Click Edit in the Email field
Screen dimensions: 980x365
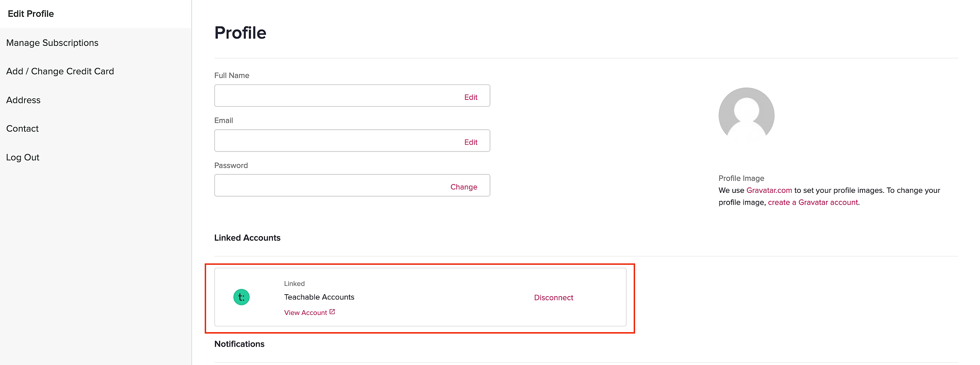click(470, 142)
